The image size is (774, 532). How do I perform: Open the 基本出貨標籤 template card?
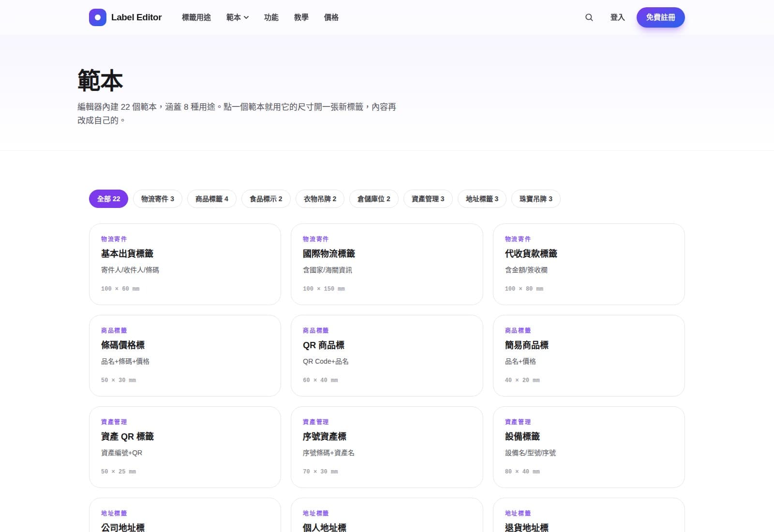click(185, 264)
